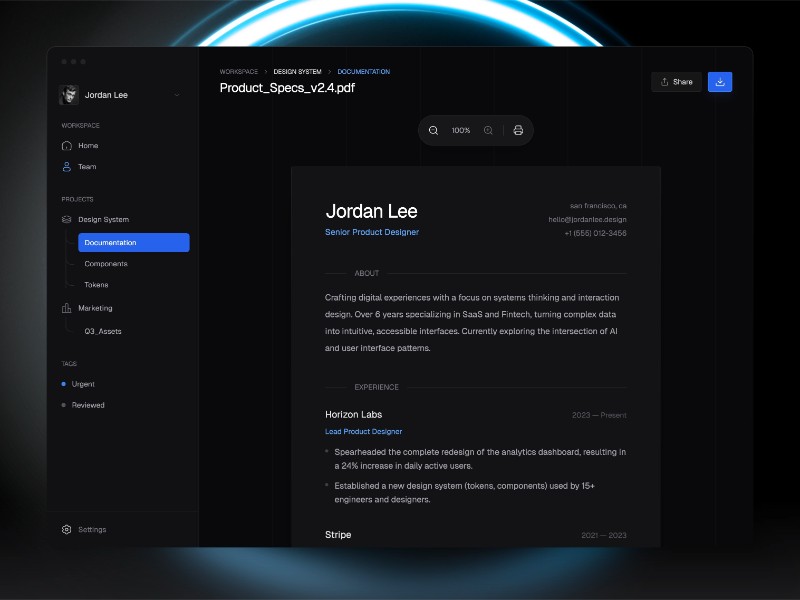Image resolution: width=800 pixels, height=600 pixels.
Task: Click the zoom in magnifier icon
Action: (x=488, y=130)
